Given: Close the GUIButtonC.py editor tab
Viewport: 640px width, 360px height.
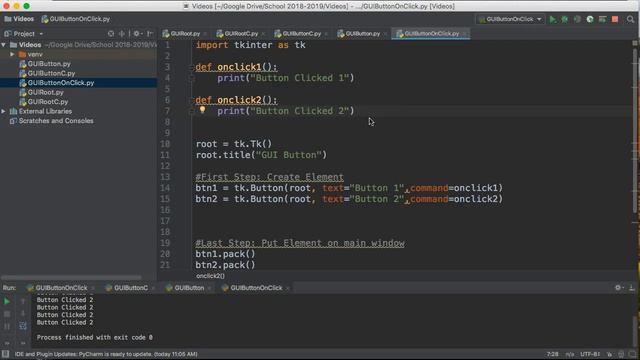Looking at the screenshot, I should 326,34.
